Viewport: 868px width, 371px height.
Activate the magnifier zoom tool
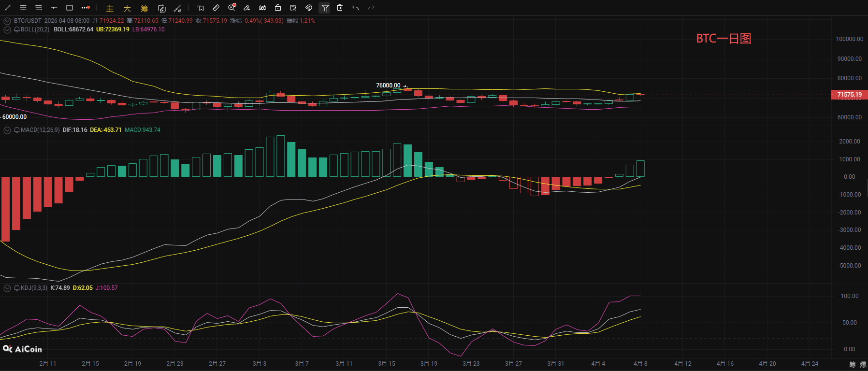tap(231, 8)
